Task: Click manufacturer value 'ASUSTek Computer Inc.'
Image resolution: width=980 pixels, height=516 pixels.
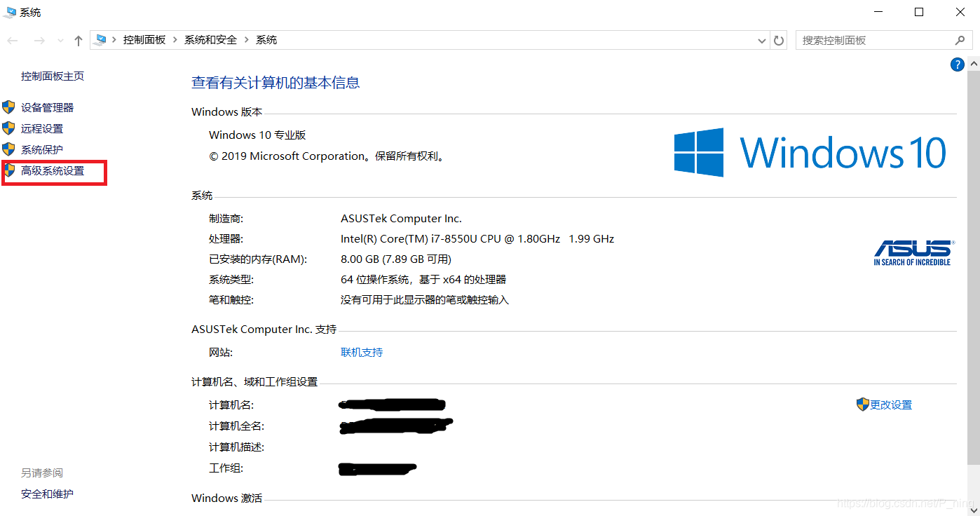Action: point(401,218)
